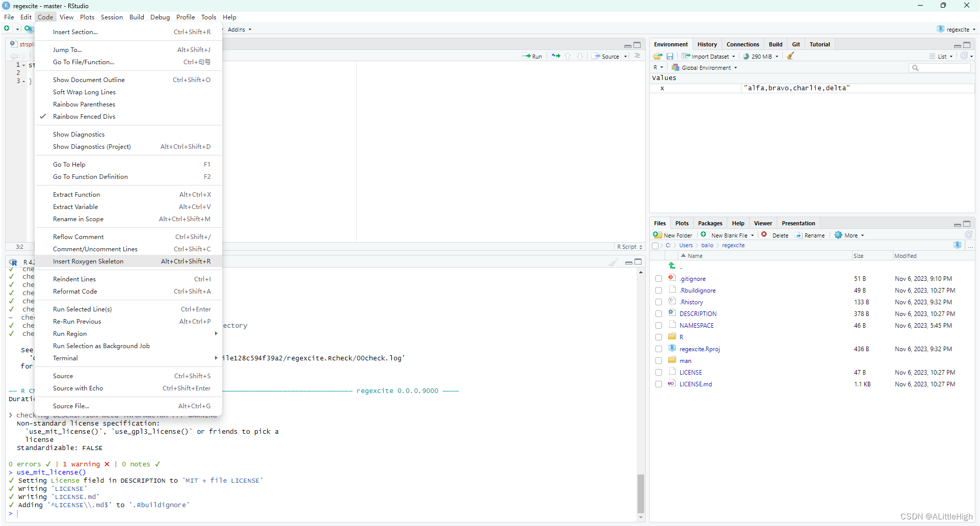Open the New Blank File dropdown
This screenshot has width=980, height=526.
coord(727,235)
